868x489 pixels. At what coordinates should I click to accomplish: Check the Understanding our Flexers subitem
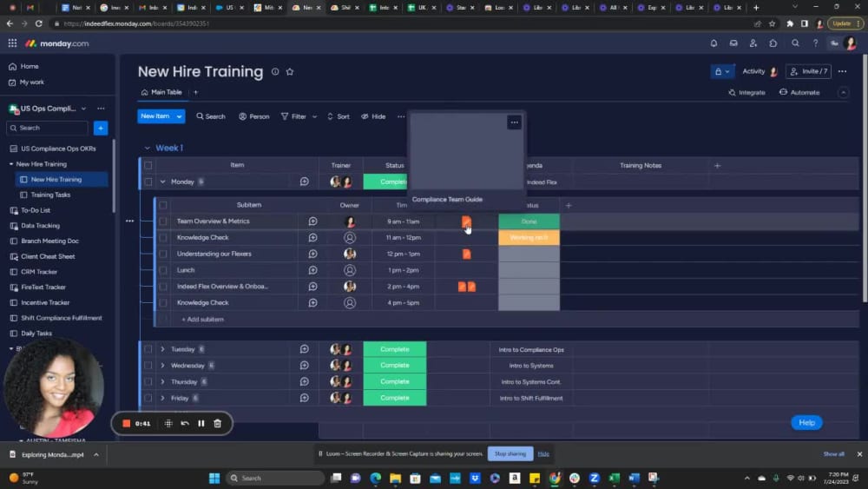[x=163, y=254]
